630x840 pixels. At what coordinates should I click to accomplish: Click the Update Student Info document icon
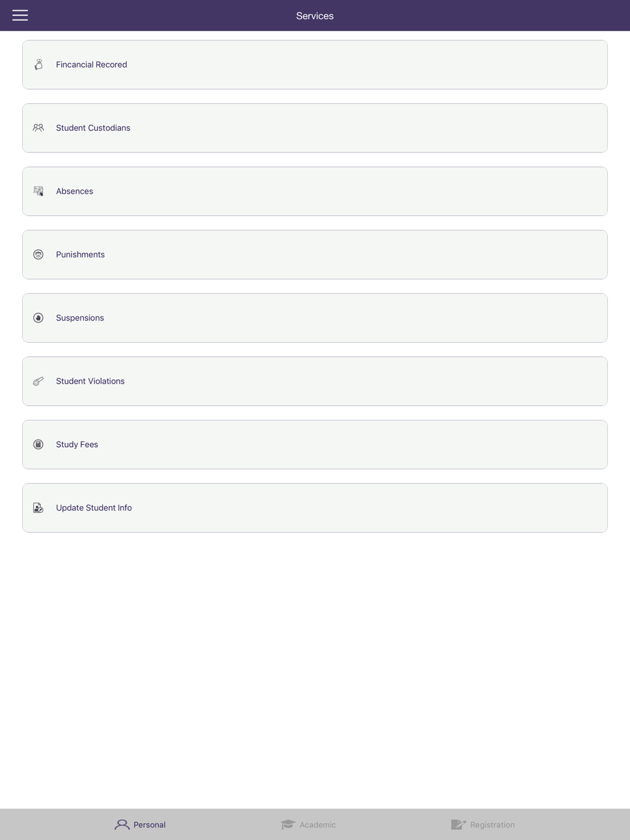38,508
